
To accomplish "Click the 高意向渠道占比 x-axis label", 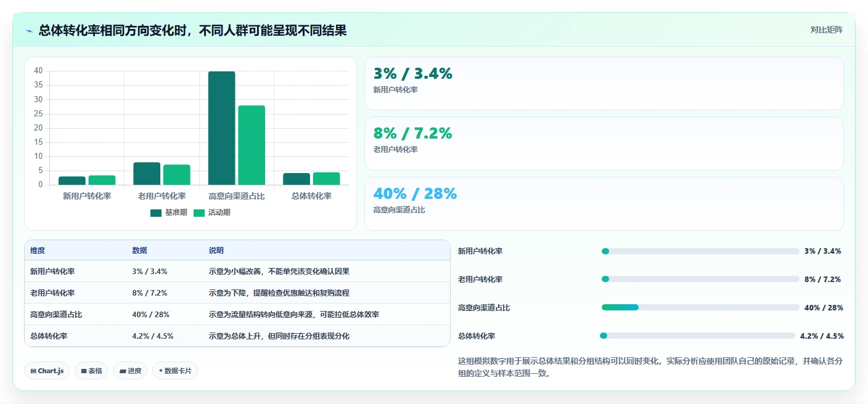I will (237, 196).
